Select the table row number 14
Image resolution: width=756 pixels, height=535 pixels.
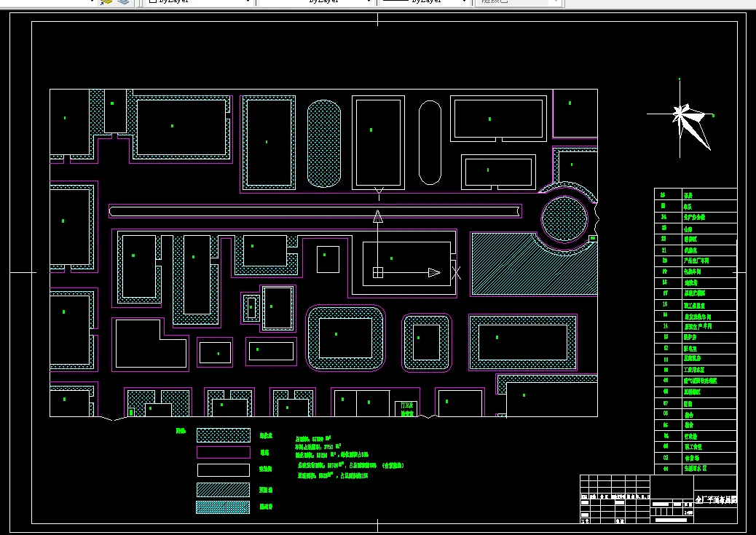point(666,326)
